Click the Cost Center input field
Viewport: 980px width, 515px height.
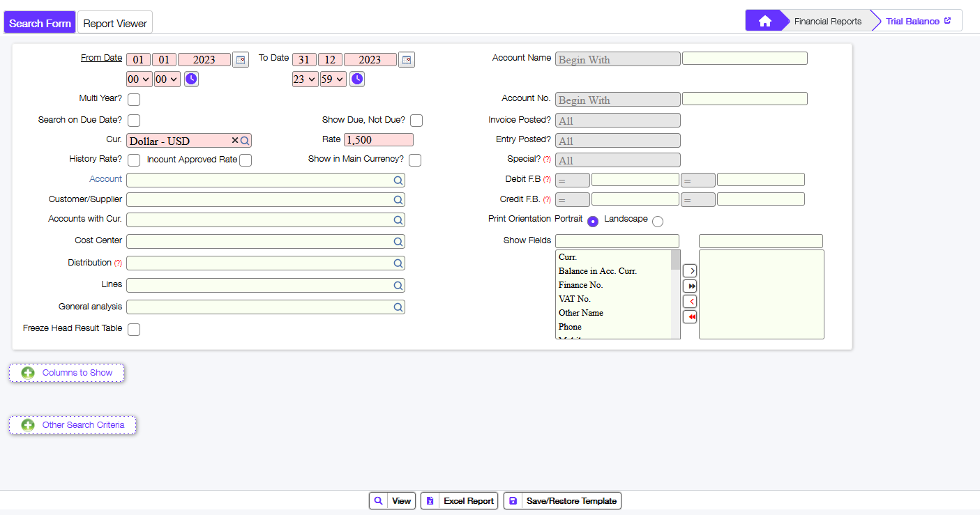click(x=266, y=242)
